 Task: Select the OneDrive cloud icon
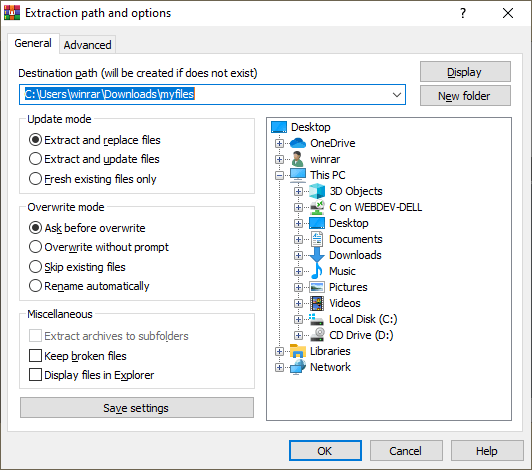tap(298, 143)
